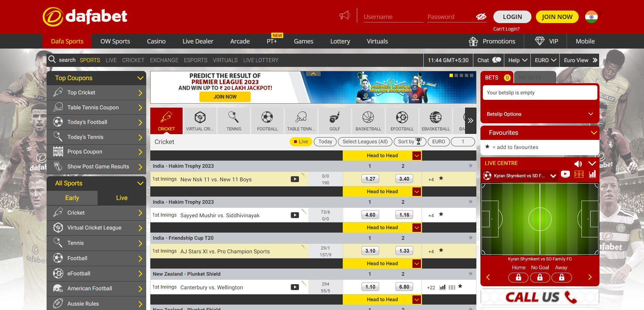This screenshot has width=644, height=310.
Task: Open video stream for New Nsk 11 match
Action: point(295,179)
